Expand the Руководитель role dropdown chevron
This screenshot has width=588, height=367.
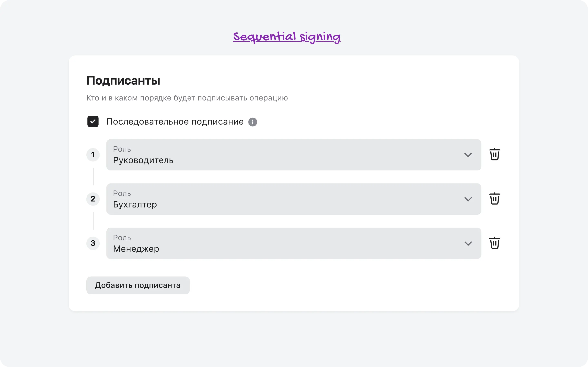coord(468,155)
